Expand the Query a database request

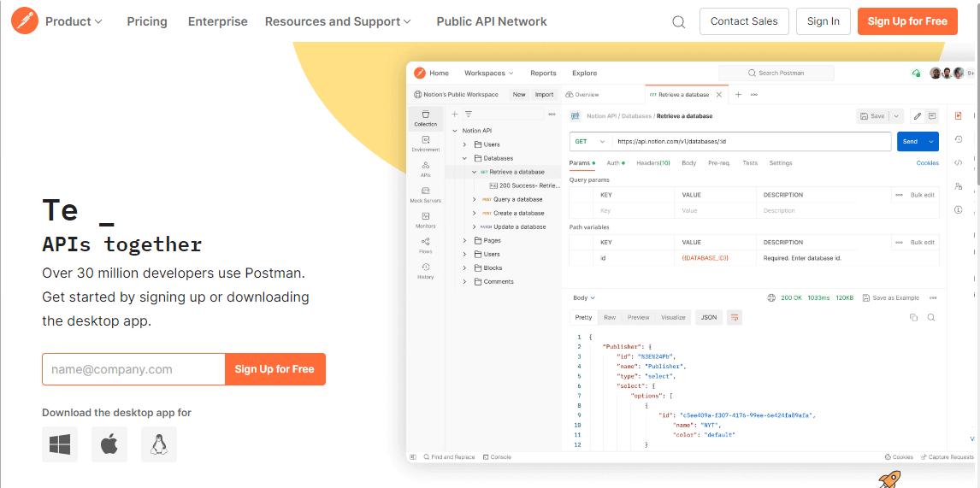pos(475,199)
